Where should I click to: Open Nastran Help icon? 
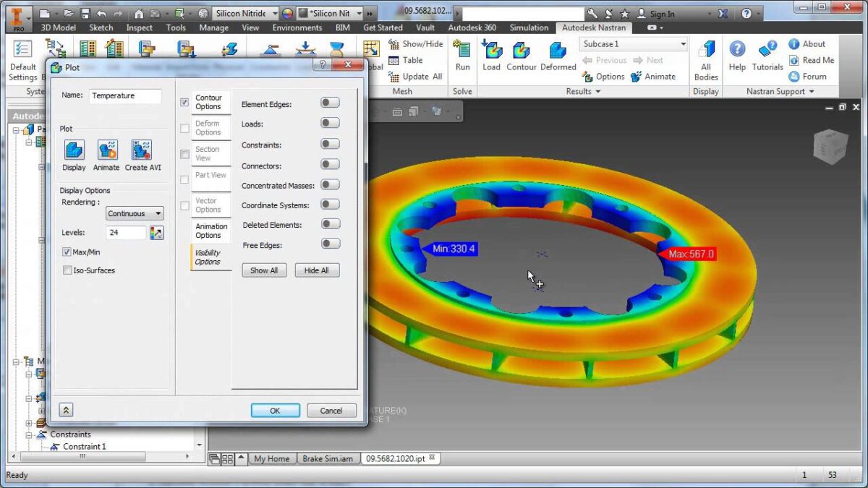click(x=737, y=49)
